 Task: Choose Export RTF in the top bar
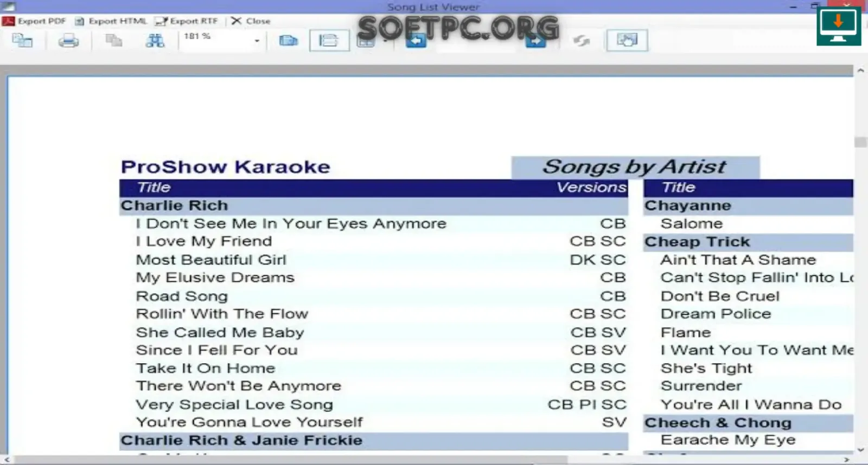(186, 21)
